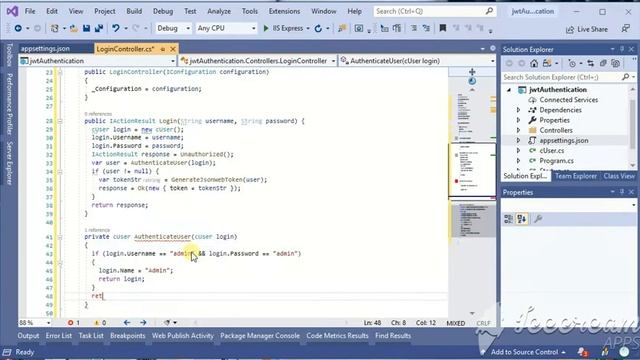640x360 pixels.
Task: Pin the Solution Explorer panel
Action: pos(622,49)
